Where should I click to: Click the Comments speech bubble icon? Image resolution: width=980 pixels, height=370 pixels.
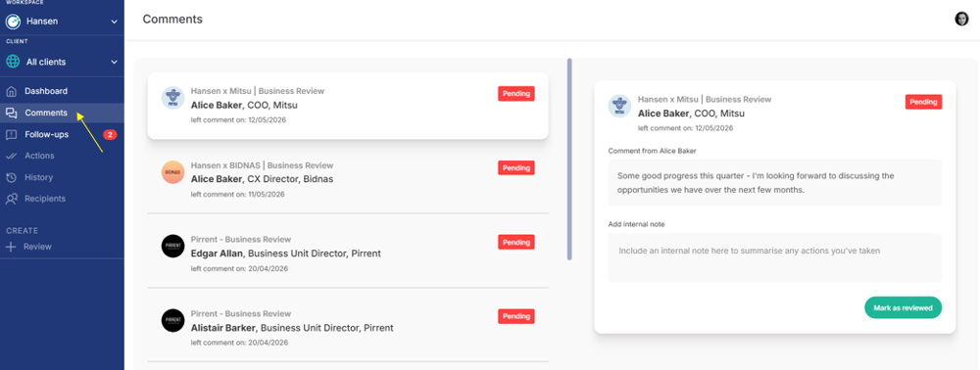11,113
